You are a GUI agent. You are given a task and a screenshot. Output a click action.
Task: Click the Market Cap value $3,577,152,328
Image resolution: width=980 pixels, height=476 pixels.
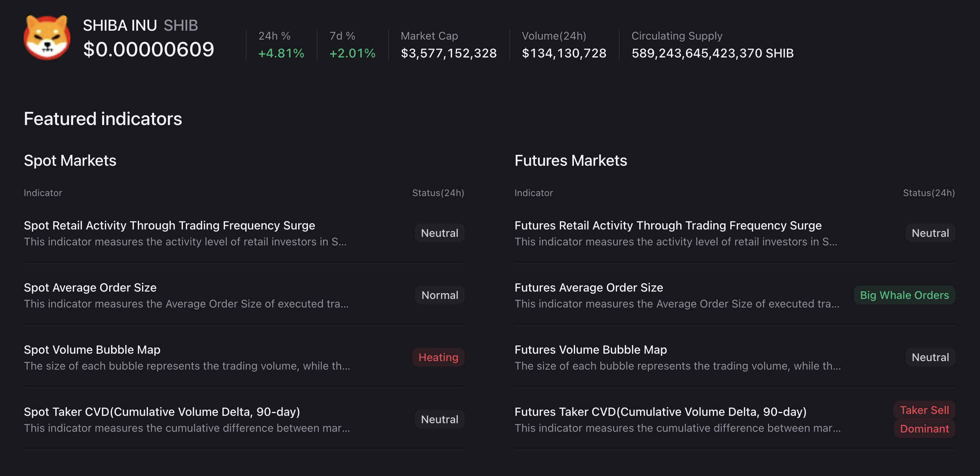[448, 53]
